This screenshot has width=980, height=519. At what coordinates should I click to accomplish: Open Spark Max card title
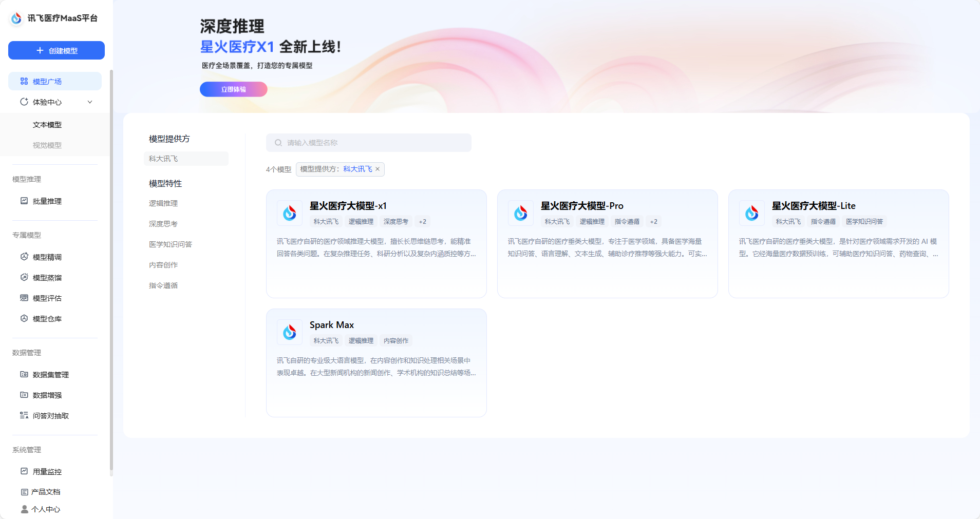332,325
